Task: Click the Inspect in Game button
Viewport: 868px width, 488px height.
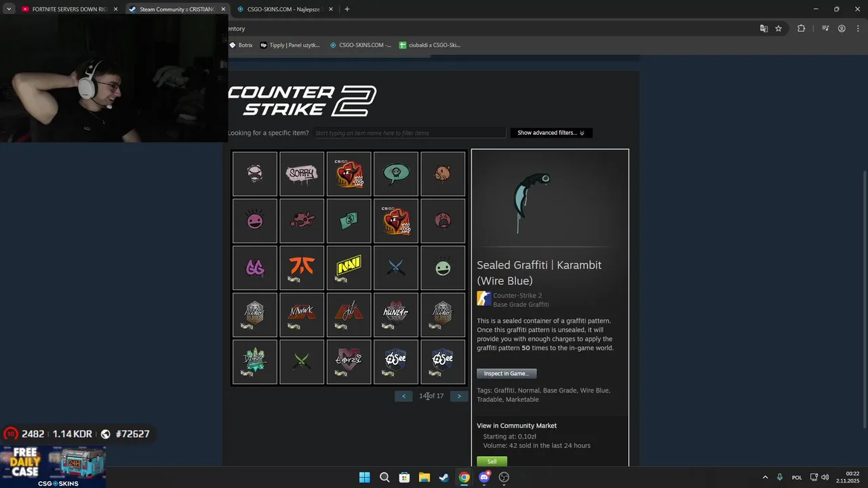Action: coord(507,373)
